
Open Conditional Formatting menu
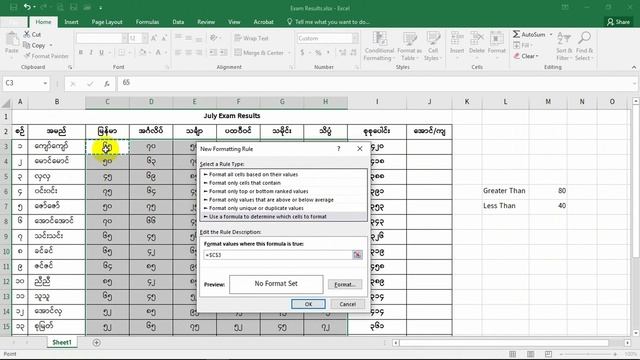pyautogui.click(x=379, y=46)
